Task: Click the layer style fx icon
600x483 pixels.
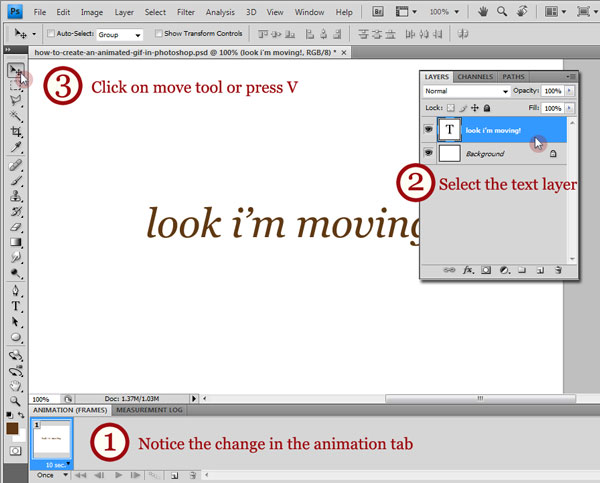Action: (x=467, y=270)
